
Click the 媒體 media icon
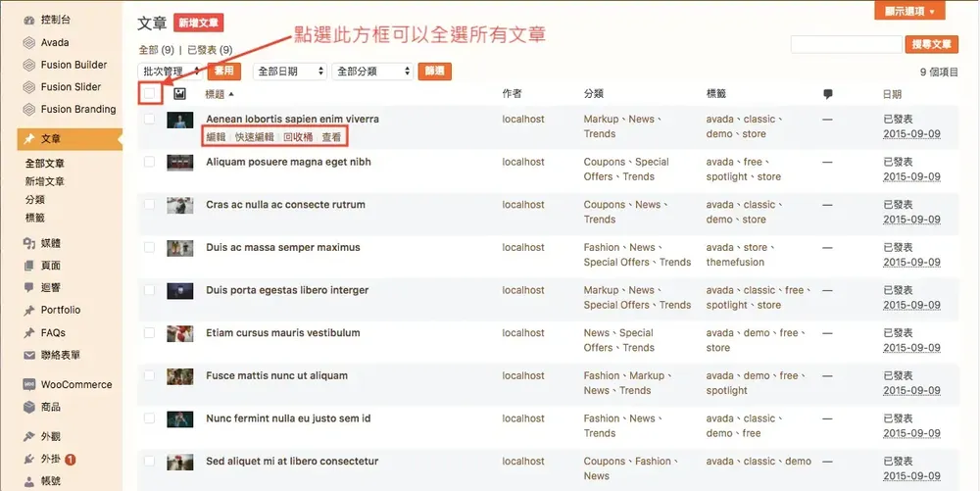(28, 243)
